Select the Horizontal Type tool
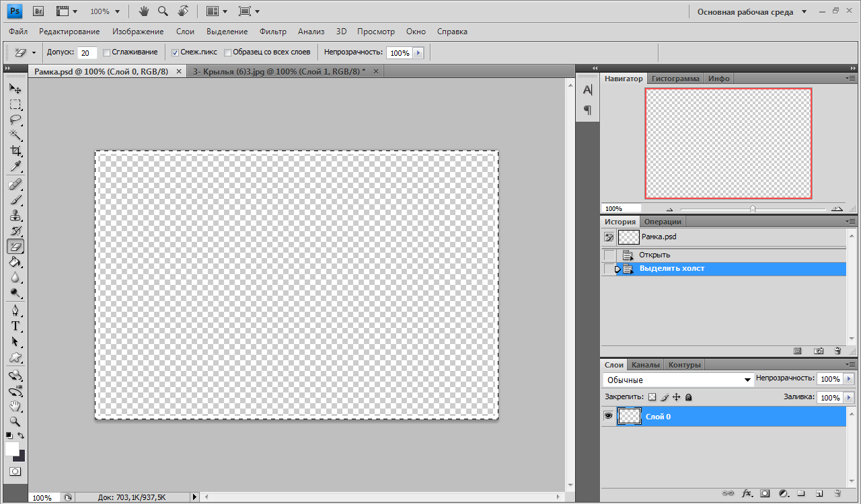Screen dimensions: 861x504 pos(15,327)
